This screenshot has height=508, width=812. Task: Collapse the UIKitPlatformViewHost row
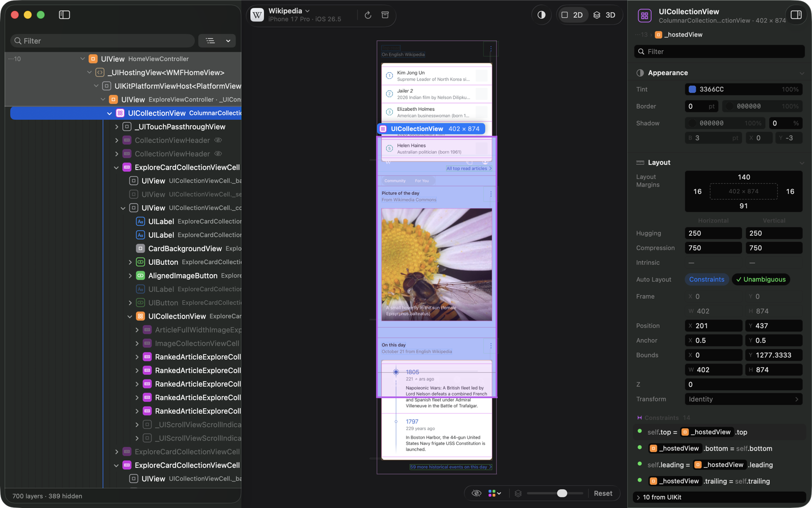[x=96, y=86]
